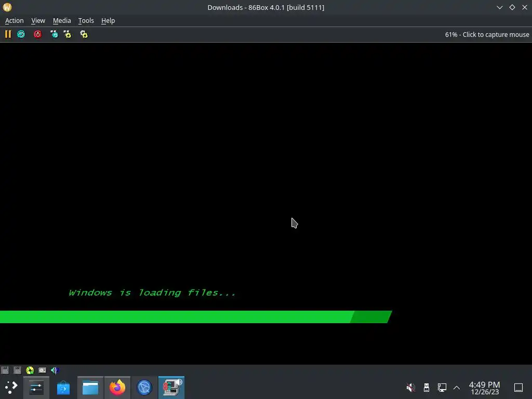The height and width of the screenshot is (399, 532).
Task: Minimize the 86Box window
Action: 500,7
